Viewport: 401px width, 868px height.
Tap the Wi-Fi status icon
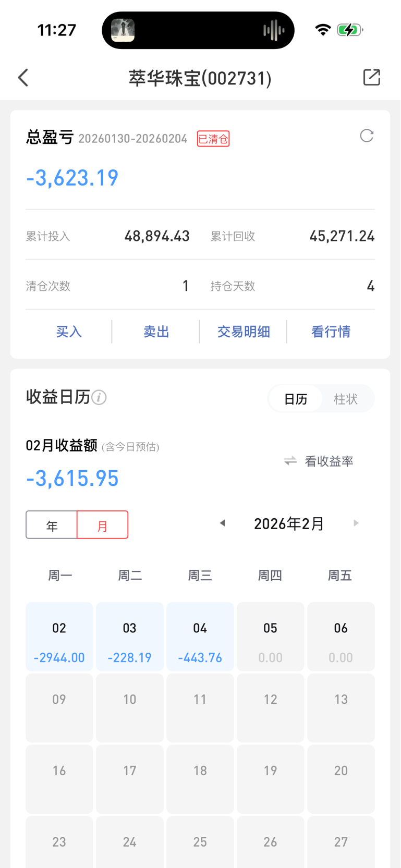tap(323, 30)
